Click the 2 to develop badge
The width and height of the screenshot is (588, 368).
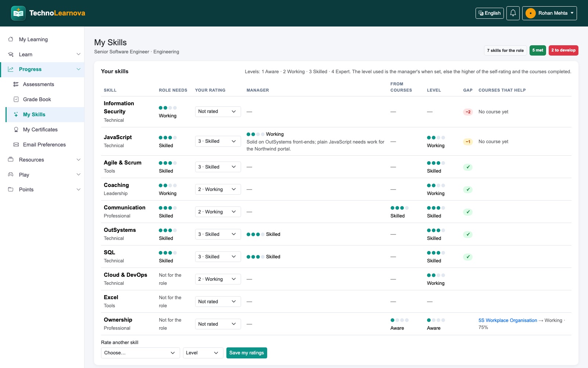[563, 50]
